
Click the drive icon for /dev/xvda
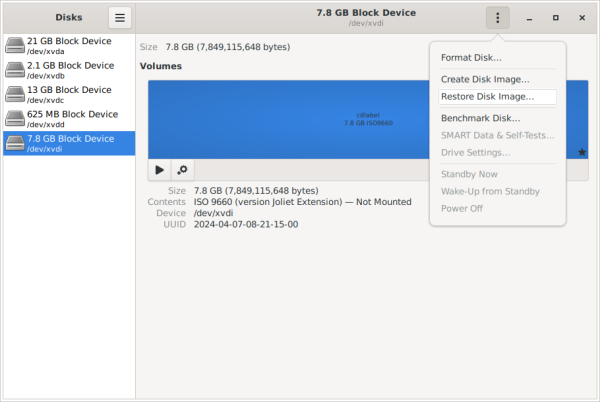(x=15, y=45)
